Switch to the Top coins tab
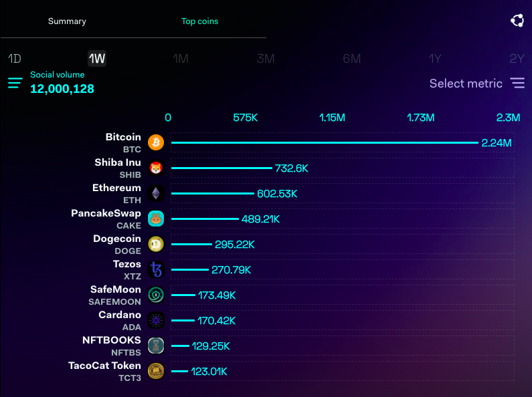This screenshot has width=532, height=397. point(199,21)
